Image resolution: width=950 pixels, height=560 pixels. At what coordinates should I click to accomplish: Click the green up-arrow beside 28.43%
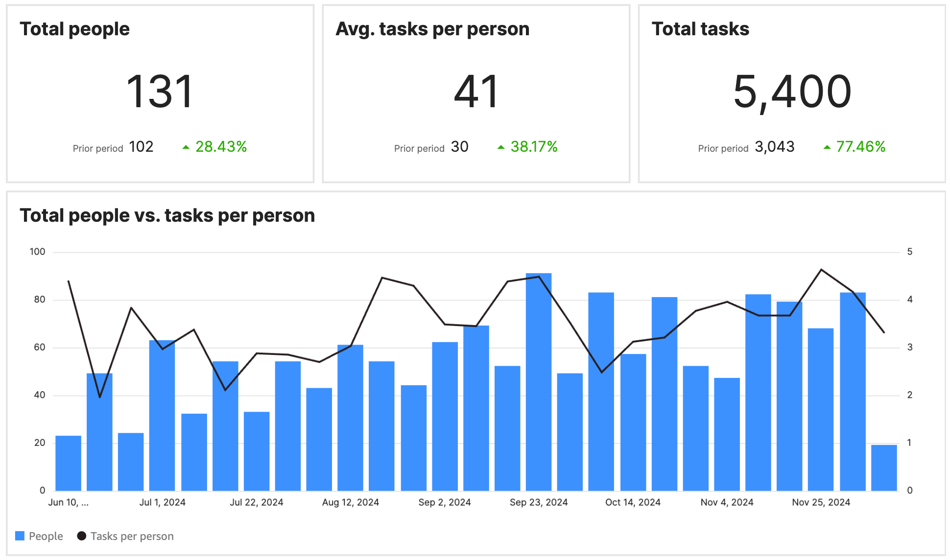pyautogui.click(x=187, y=146)
